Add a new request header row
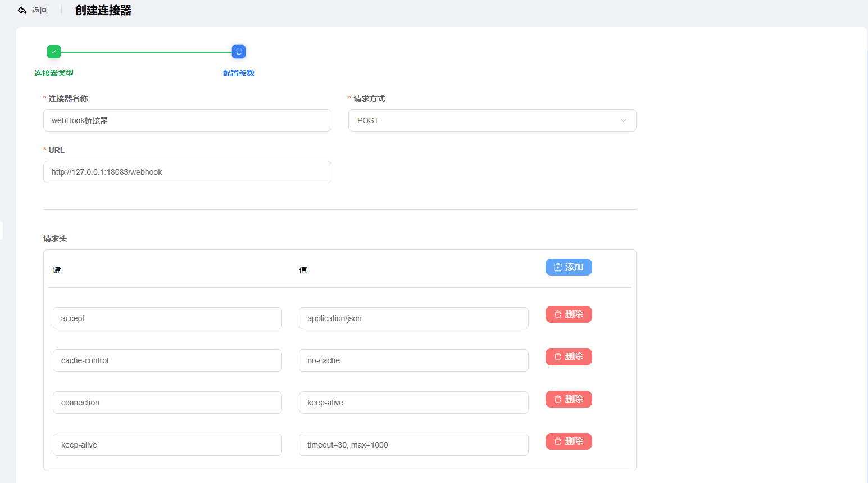 [x=569, y=267]
